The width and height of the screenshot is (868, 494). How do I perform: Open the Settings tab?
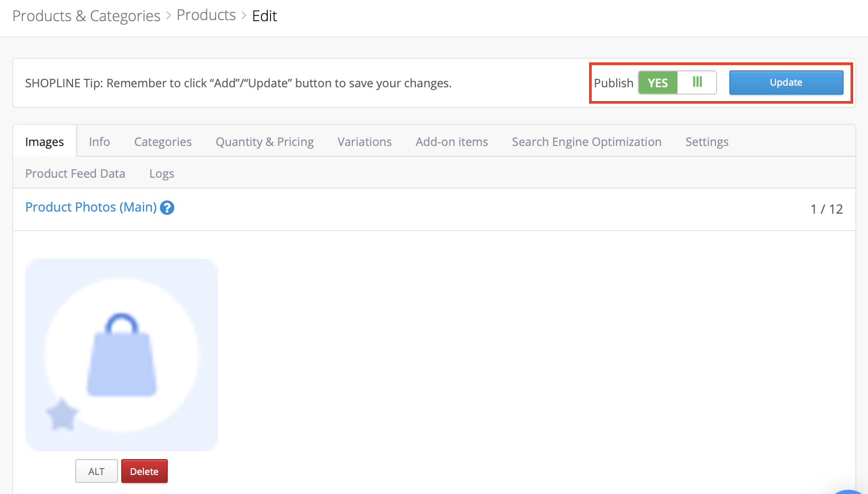pos(707,142)
